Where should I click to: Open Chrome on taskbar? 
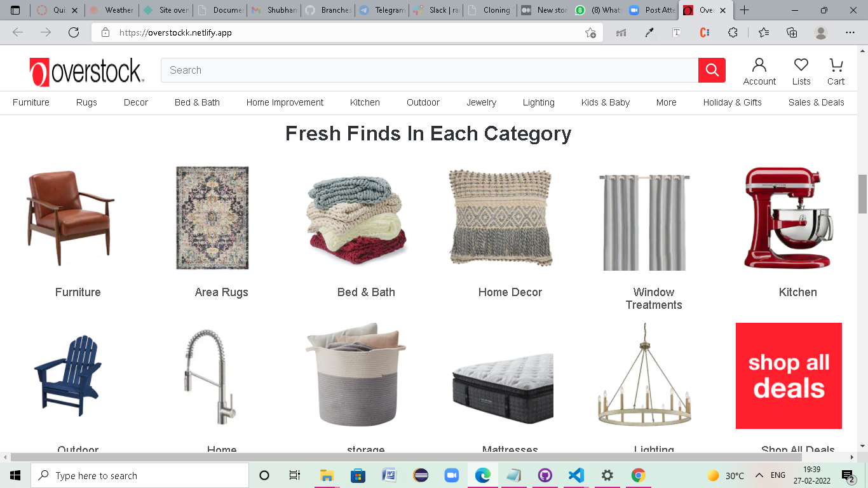(x=638, y=475)
